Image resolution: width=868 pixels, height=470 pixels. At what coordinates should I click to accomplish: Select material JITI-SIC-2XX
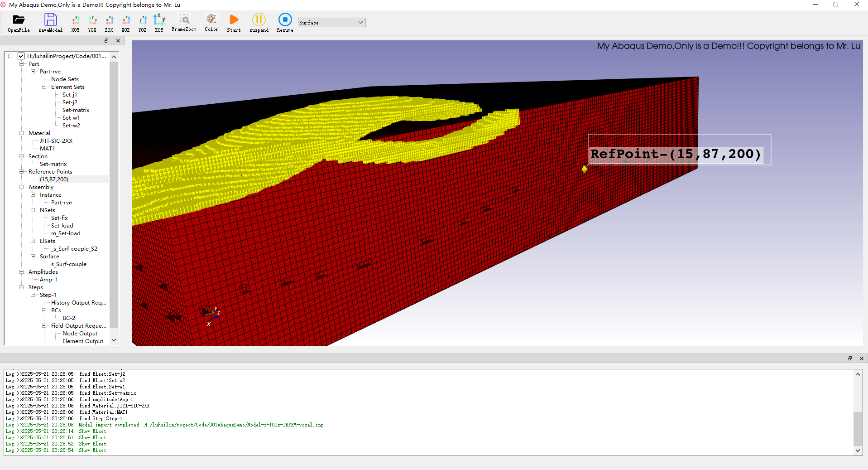[x=56, y=141]
